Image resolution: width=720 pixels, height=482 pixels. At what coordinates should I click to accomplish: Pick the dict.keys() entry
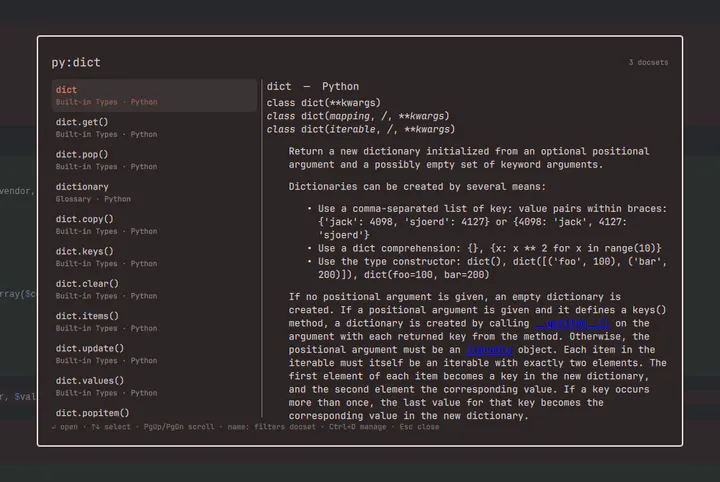(154, 257)
